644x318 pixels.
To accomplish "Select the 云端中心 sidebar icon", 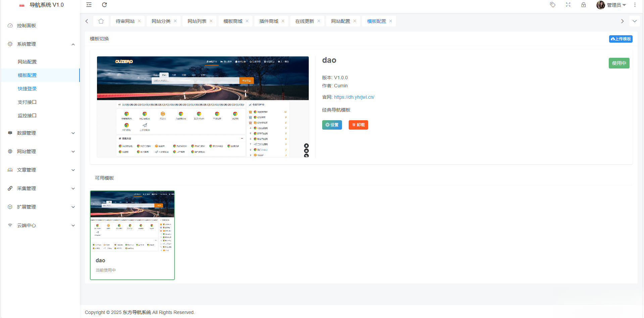I will (10, 225).
